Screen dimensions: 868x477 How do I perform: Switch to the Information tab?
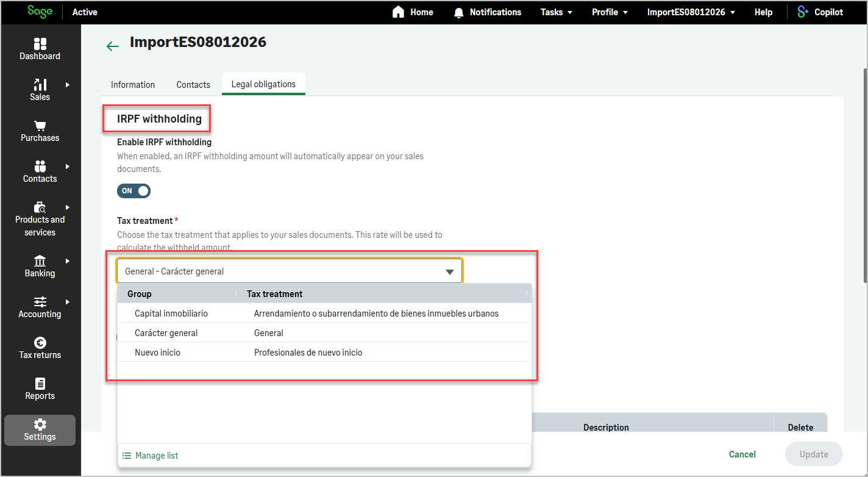tap(133, 85)
